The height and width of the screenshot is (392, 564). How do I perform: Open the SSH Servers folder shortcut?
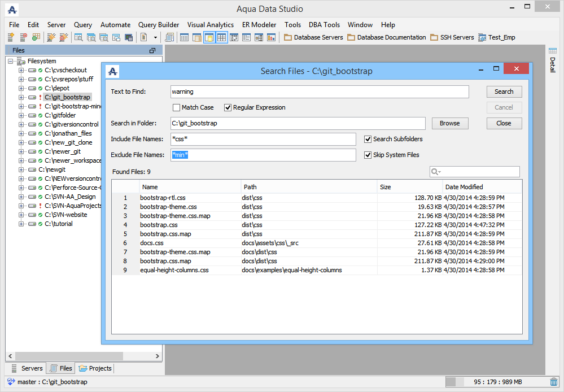452,37
